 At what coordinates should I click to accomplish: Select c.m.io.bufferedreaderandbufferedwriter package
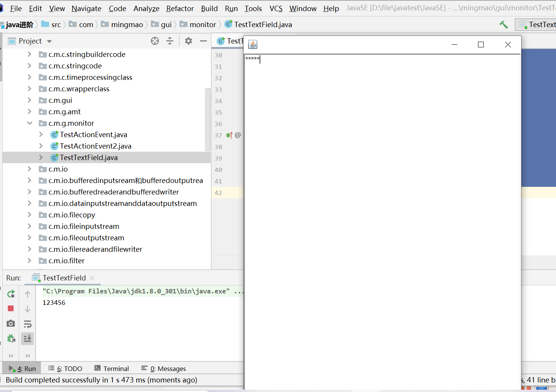[114, 192]
